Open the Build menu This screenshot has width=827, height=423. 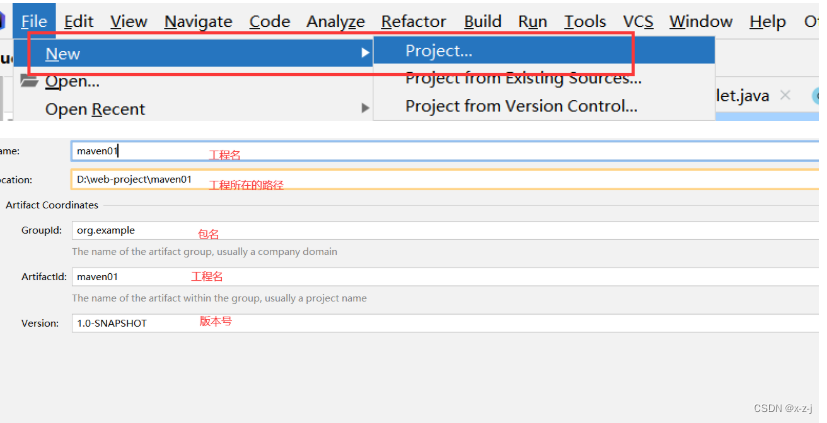[483, 21]
